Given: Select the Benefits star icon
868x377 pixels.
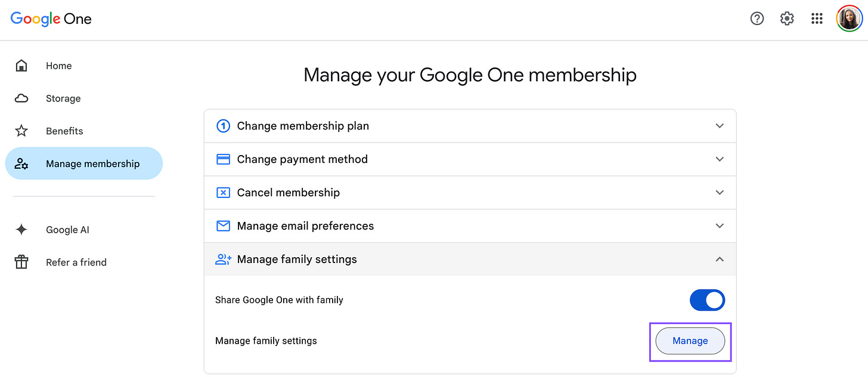Looking at the screenshot, I should point(21,131).
